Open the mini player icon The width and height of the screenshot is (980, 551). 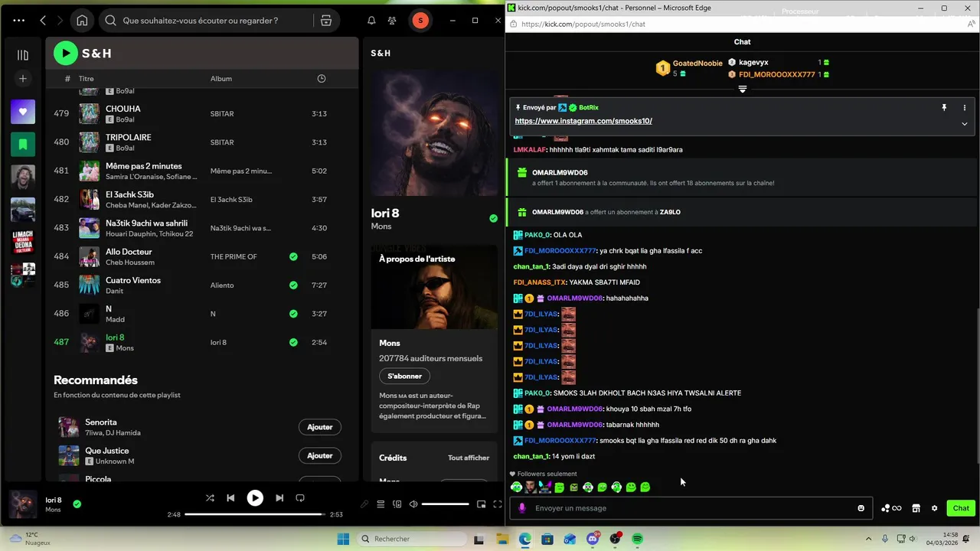[481, 504]
